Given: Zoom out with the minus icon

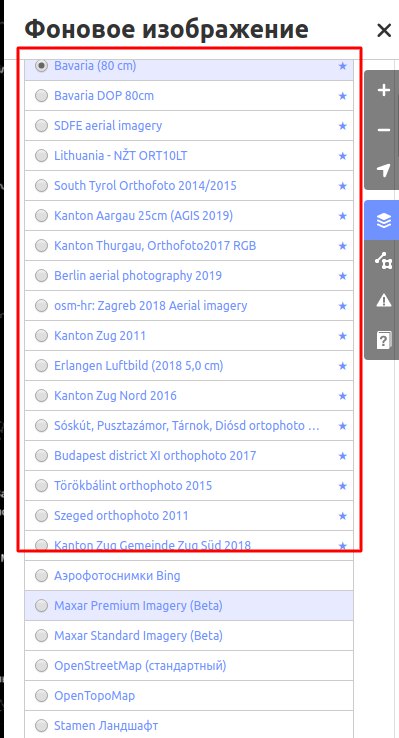Looking at the screenshot, I should (x=384, y=130).
